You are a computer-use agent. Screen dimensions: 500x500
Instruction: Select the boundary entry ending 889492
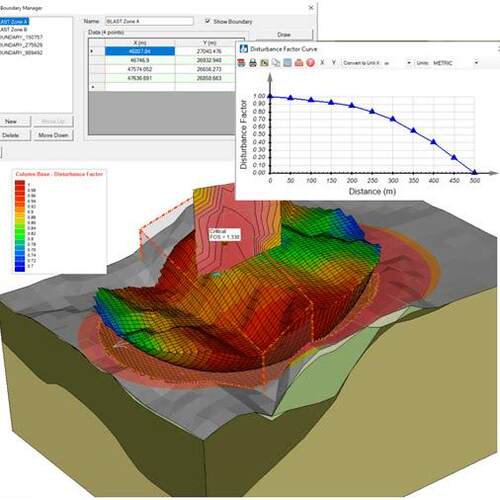pyautogui.click(x=21, y=52)
